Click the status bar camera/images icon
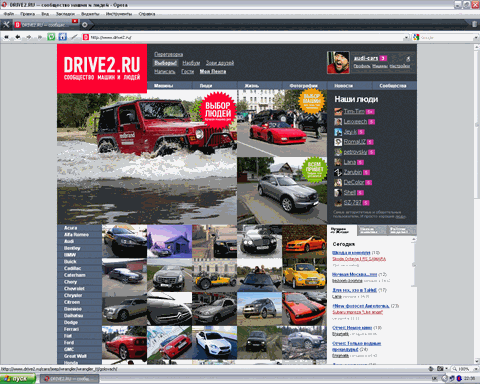 pyautogui.click(x=440, y=369)
